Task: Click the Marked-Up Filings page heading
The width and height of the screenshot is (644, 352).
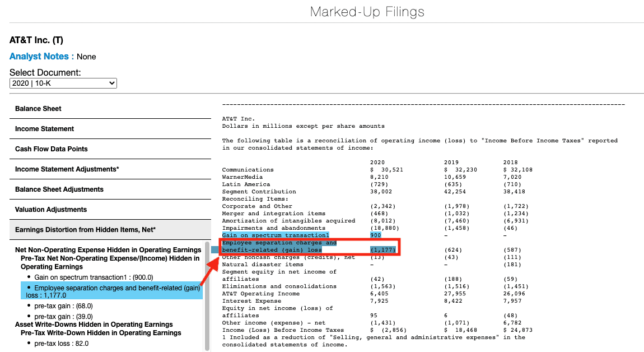Action: (367, 12)
